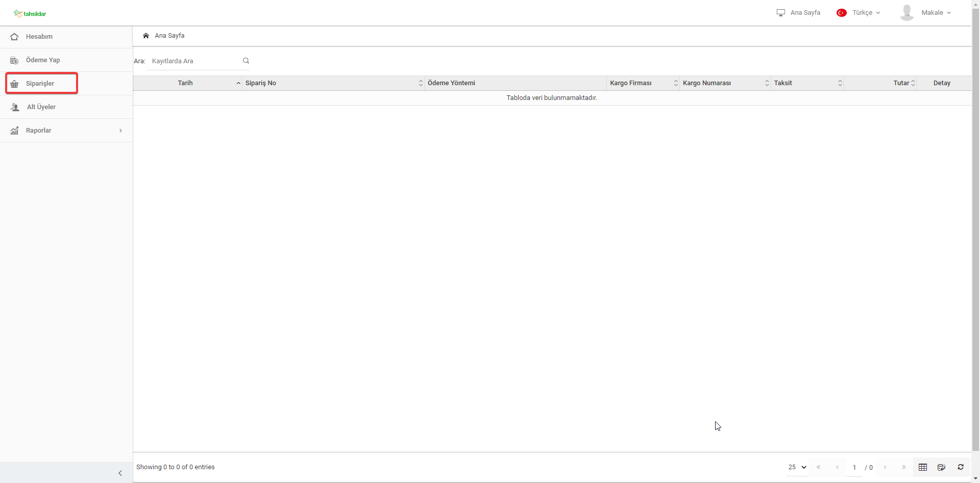The image size is (980, 483).
Task: Click the page number input field
Action: coord(854,467)
